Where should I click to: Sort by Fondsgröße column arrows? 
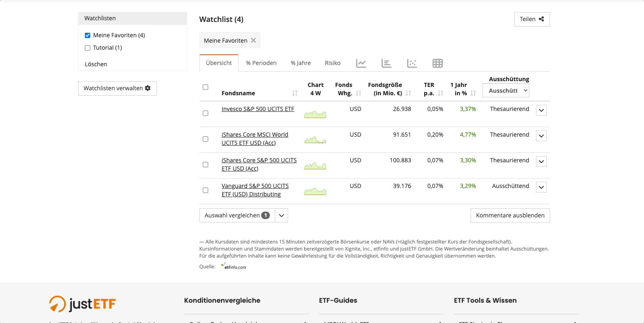pyautogui.click(x=409, y=93)
